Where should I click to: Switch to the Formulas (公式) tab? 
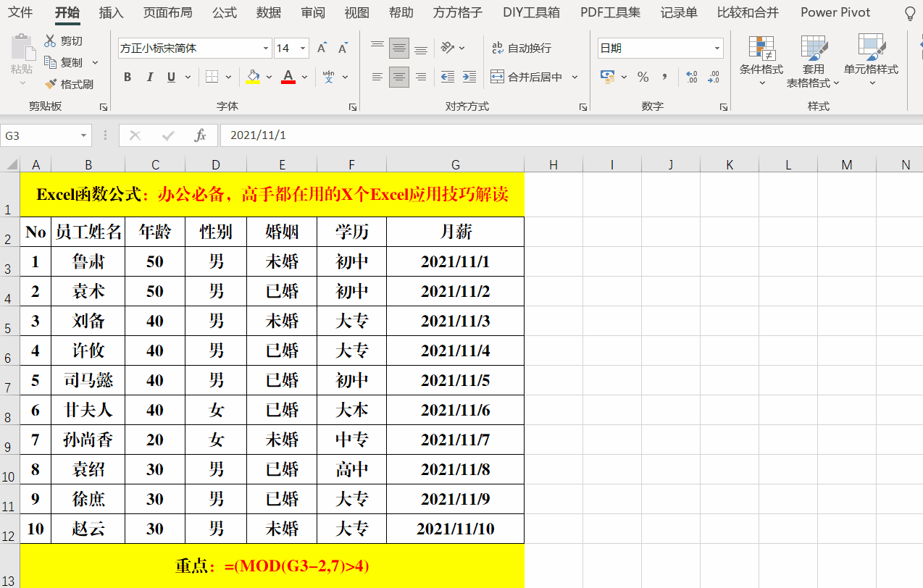225,12
